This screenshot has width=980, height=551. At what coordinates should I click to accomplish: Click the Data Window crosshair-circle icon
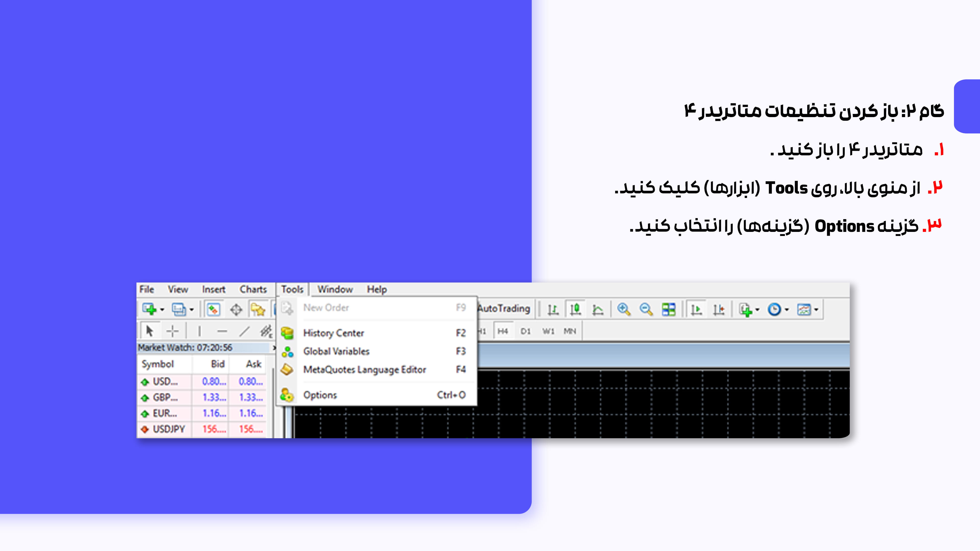pyautogui.click(x=236, y=309)
